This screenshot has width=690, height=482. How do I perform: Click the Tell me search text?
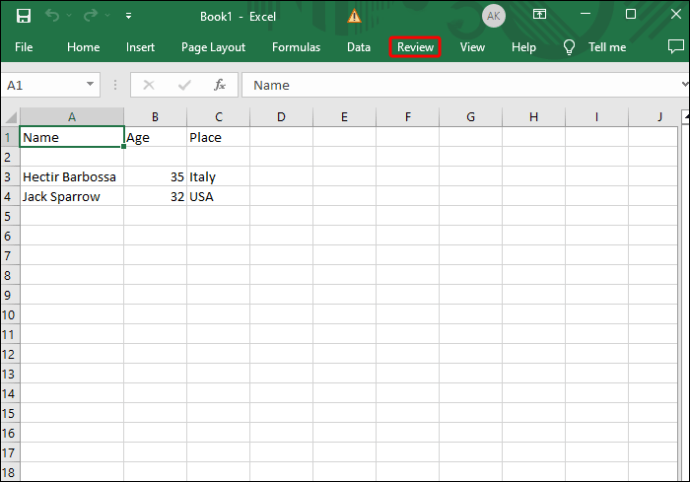point(607,47)
